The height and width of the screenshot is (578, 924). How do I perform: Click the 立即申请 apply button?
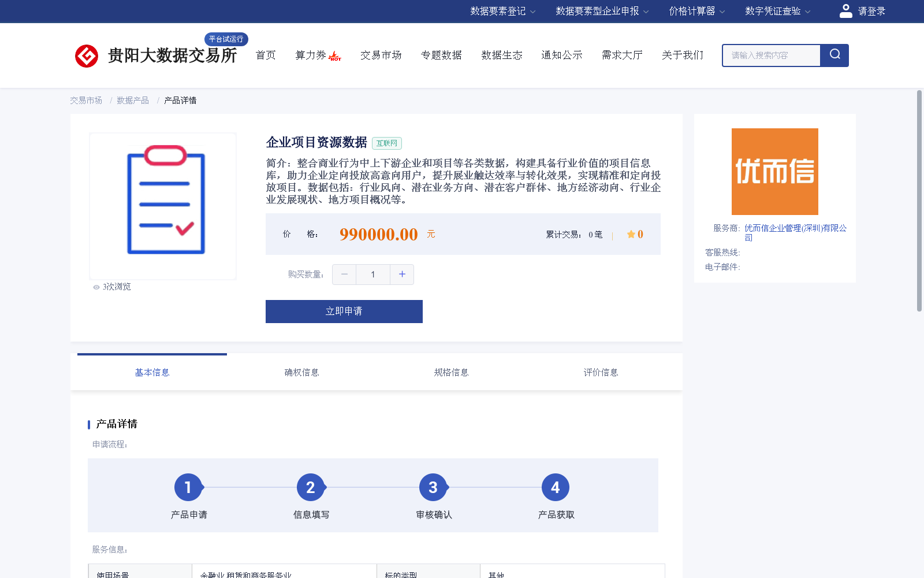coord(344,312)
